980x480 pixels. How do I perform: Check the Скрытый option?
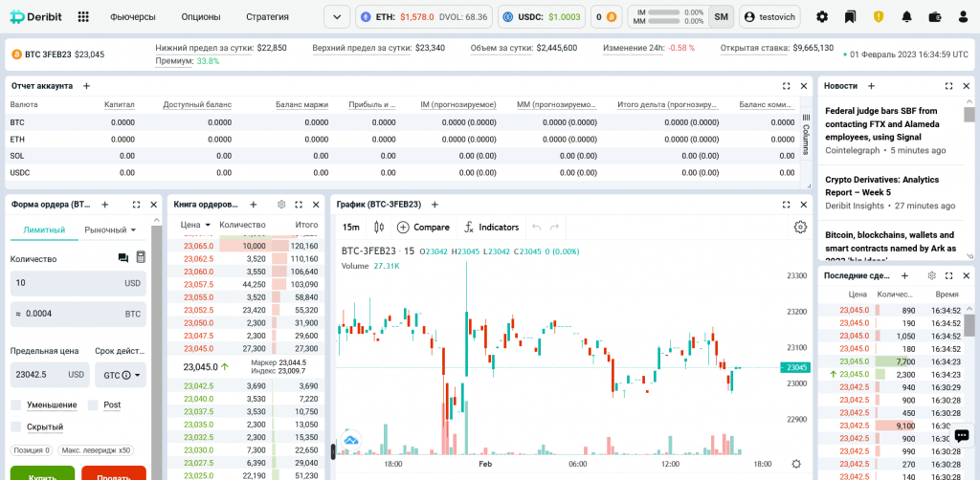click(x=16, y=426)
